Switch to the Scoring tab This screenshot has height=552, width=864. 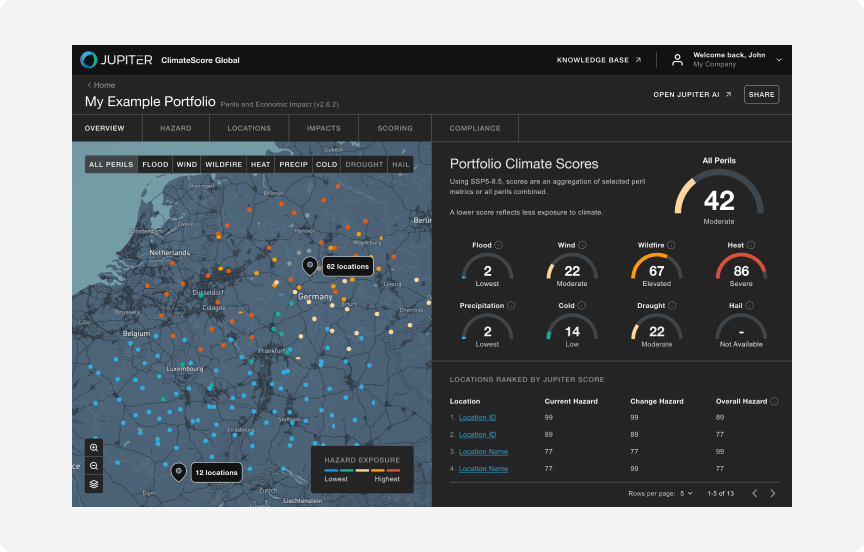pos(395,128)
